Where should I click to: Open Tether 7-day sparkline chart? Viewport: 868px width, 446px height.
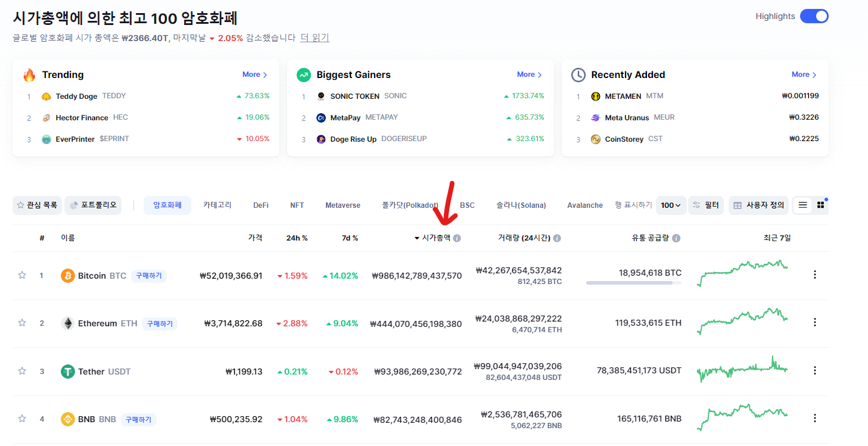click(x=742, y=369)
